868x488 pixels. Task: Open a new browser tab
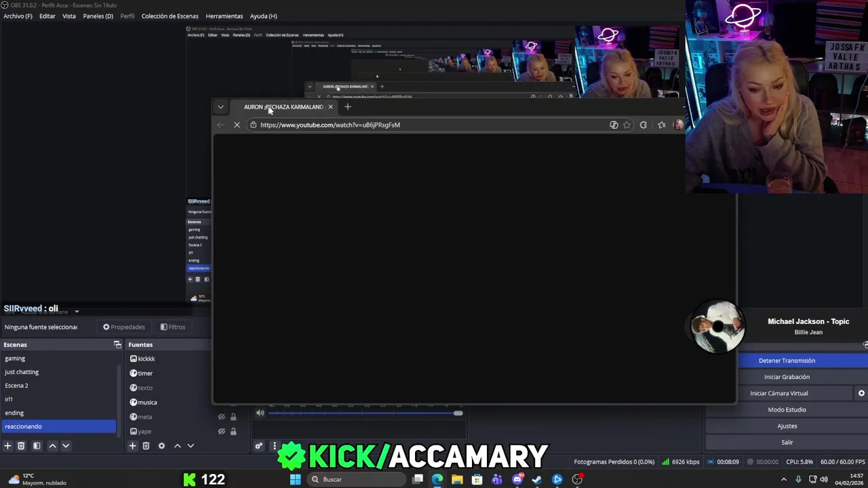point(348,107)
